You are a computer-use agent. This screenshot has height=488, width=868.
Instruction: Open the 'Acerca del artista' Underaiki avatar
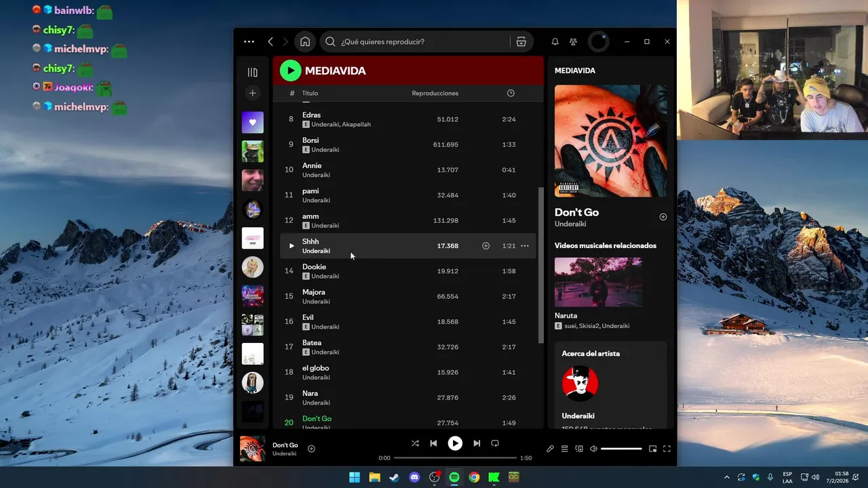pyautogui.click(x=580, y=384)
